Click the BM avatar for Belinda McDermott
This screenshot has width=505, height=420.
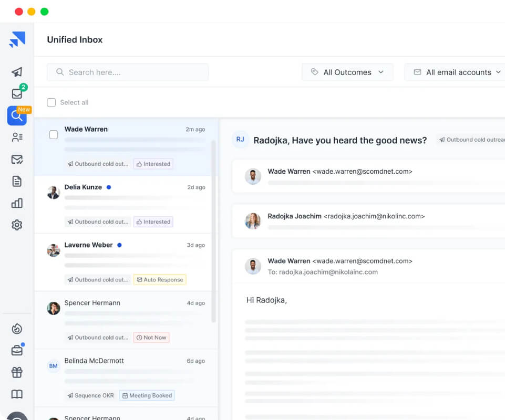54,366
